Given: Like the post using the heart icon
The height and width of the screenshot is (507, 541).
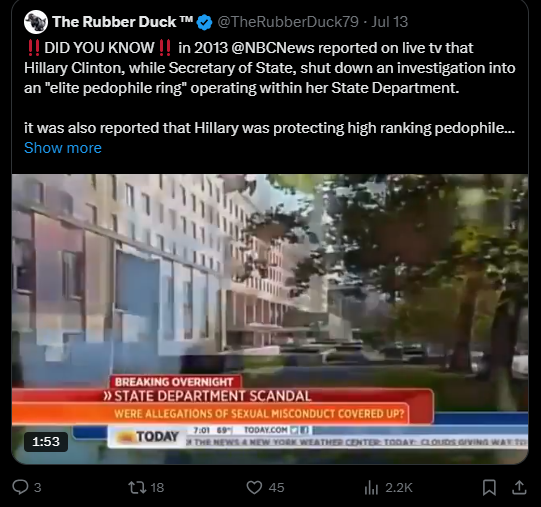Looking at the screenshot, I should [254, 487].
